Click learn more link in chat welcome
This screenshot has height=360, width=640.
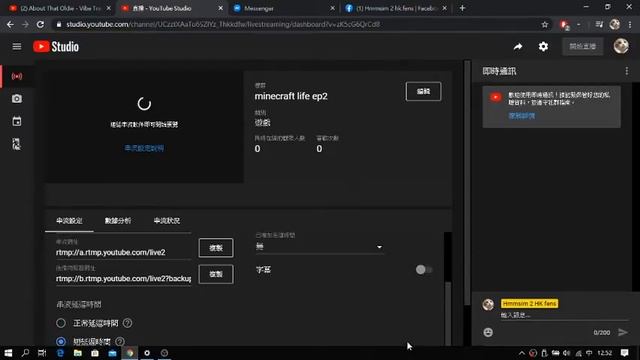521,116
